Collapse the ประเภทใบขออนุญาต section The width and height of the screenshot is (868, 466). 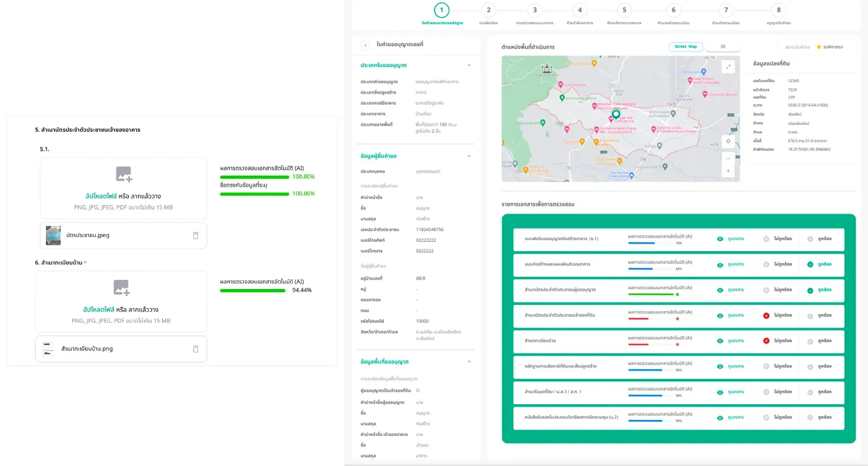coord(469,65)
